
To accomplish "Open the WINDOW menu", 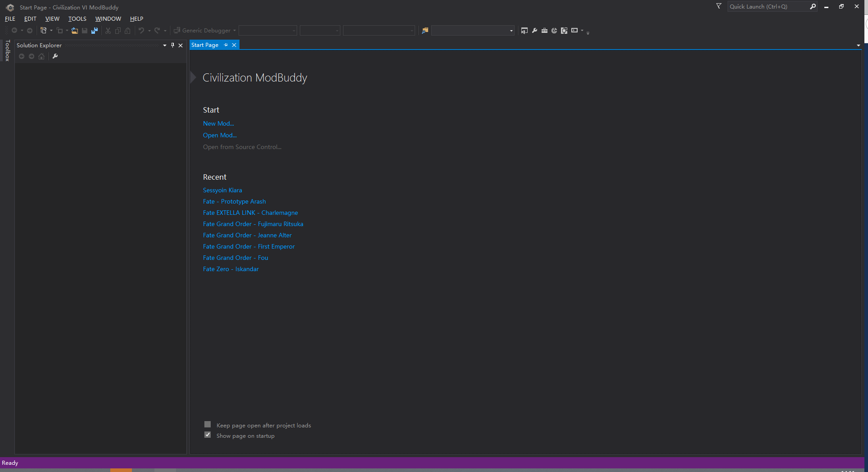I will 108,18.
